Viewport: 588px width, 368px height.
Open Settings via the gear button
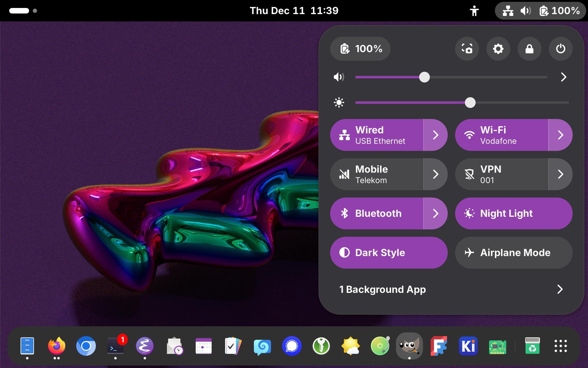click(498, 48)
